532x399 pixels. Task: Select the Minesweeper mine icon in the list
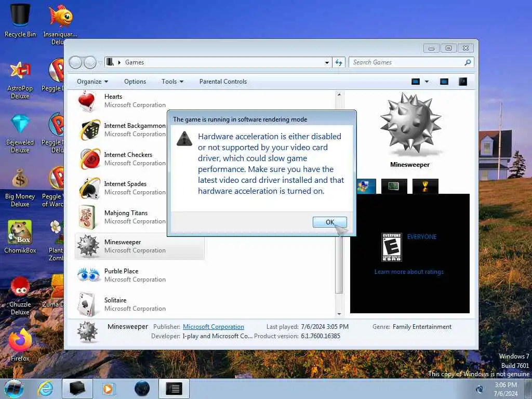pyautogui.click(x=88, y=246)
